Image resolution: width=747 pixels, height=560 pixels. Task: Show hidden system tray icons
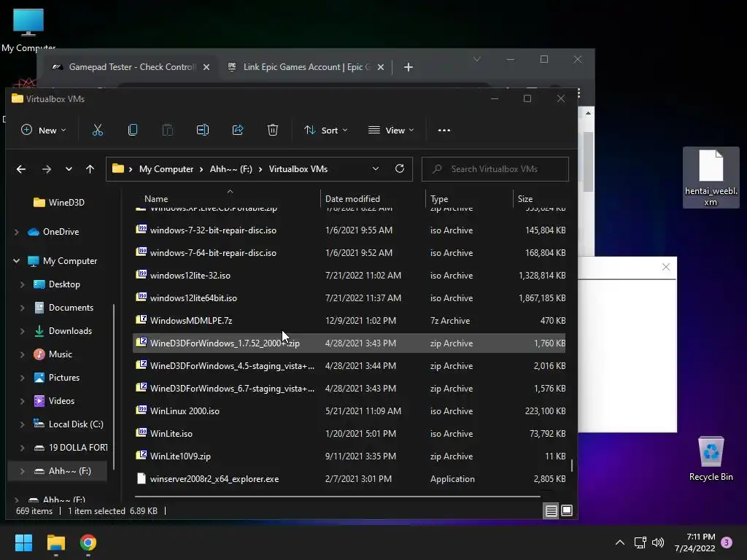pyautogui.click(x=620, y=542)
